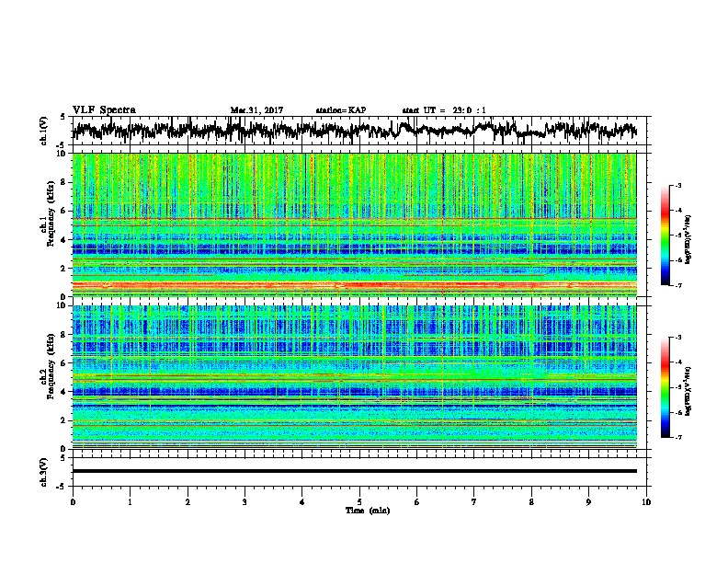Viewport: 728px width, 563px height.
Task: Click the red band in ch.1 spectrogram
Action: [x=354, y=285]
